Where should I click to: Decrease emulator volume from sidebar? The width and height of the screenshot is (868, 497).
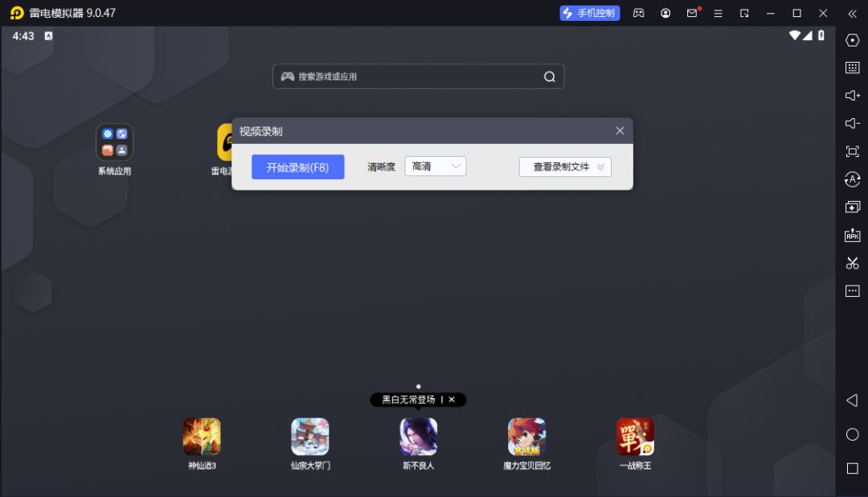point(852,123)
